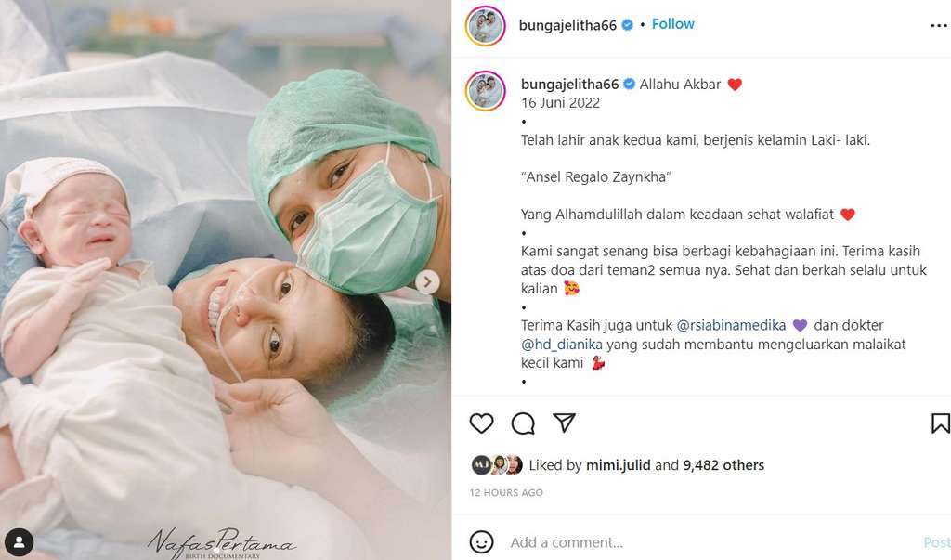View the 9,482 others likes list
This screenshot has height=560, width=951.
point(723,465)
